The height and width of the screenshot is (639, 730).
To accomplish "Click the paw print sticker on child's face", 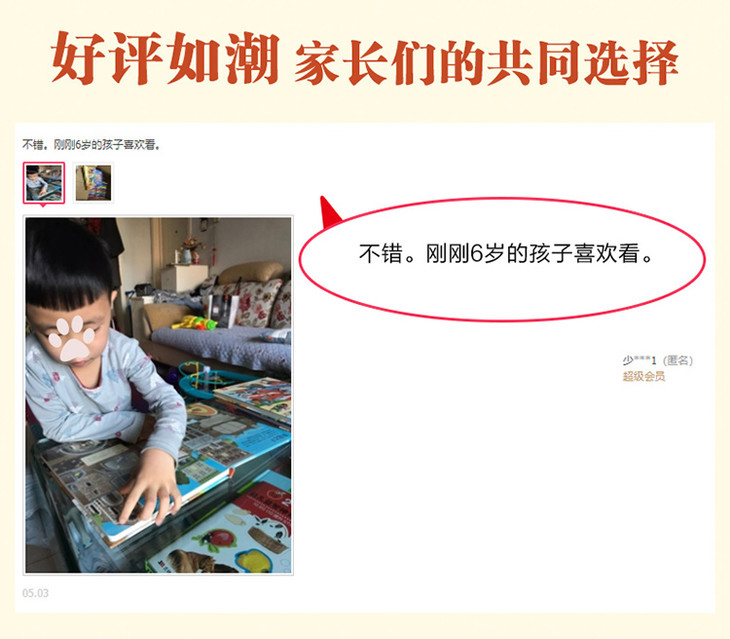I will click(x=72, y=338).
